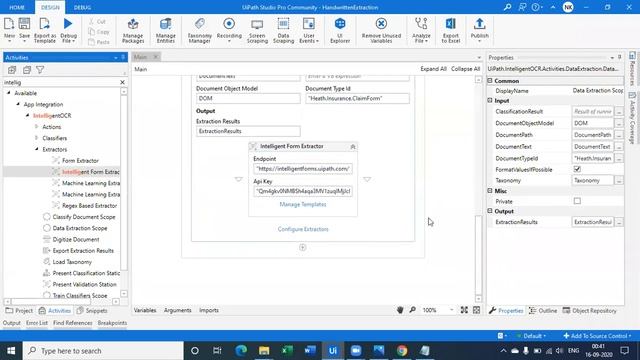Screen dimensions: 640x360
Task: Open the zoom percentage dropdown
Action: click(451, 310)
